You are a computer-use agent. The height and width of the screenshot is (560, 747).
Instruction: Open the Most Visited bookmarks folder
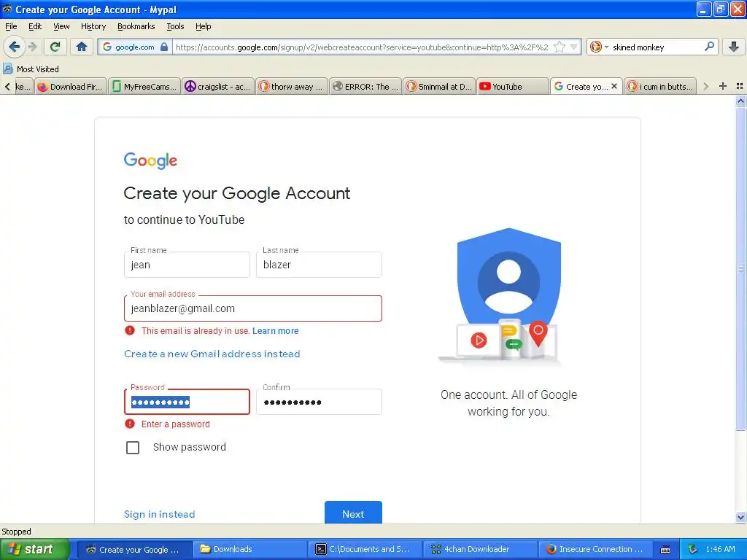[x=31, y=69]
